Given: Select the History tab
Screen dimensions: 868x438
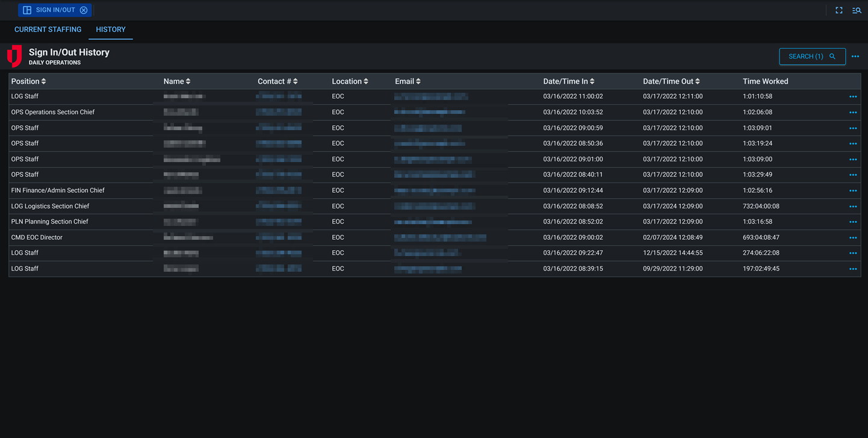Looking at the screenshot, I should click(x=111, y=30).
